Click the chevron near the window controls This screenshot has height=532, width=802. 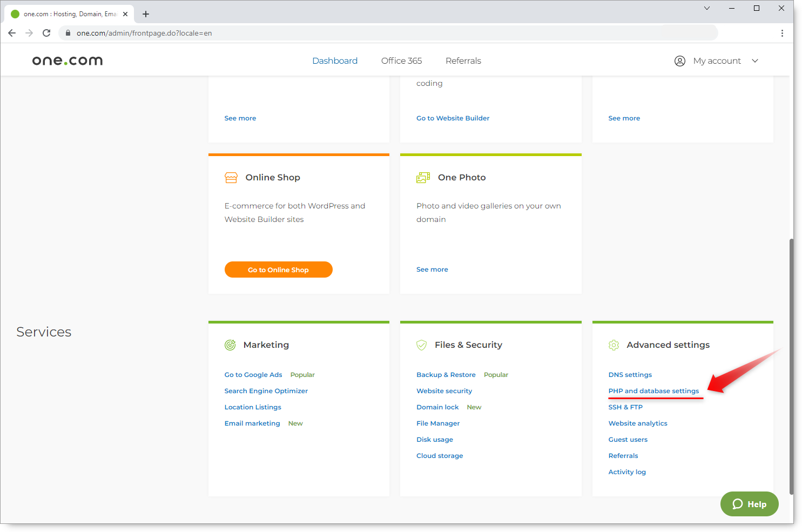point(706,8)
